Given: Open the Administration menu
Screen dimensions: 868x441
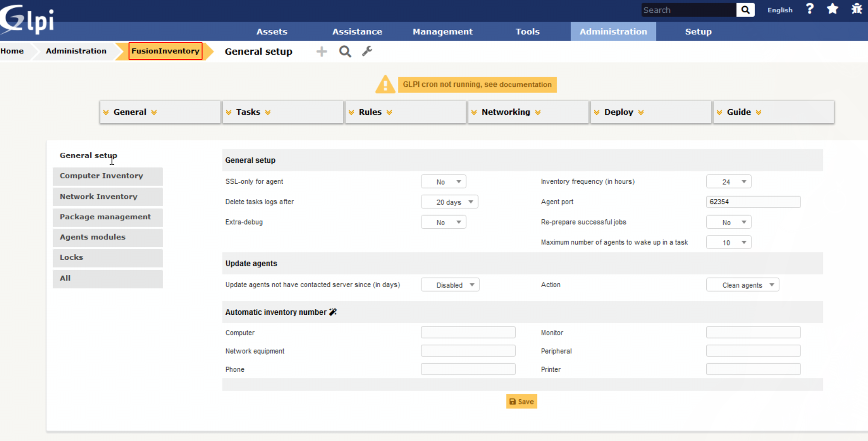Looking at the screenshot, I should pos(613,31).
